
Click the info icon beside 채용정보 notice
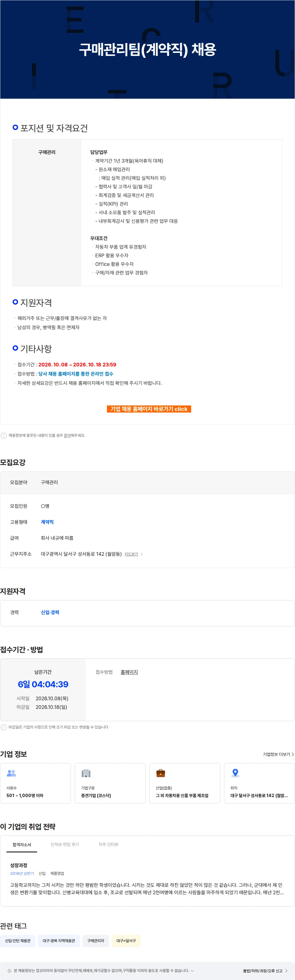pyautogui.click(x=4, y=435)
